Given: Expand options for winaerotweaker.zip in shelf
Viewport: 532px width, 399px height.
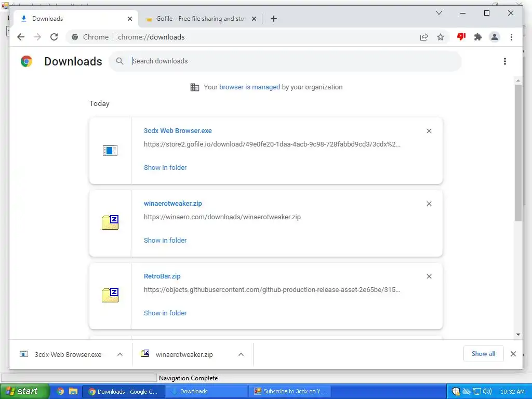Looking at the screenshot, I should click(241, 354).
